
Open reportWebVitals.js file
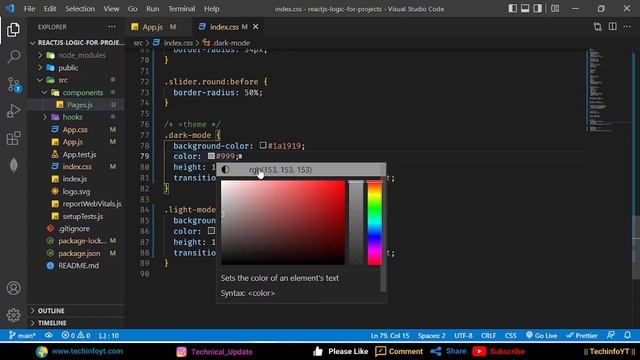point(76,204)
